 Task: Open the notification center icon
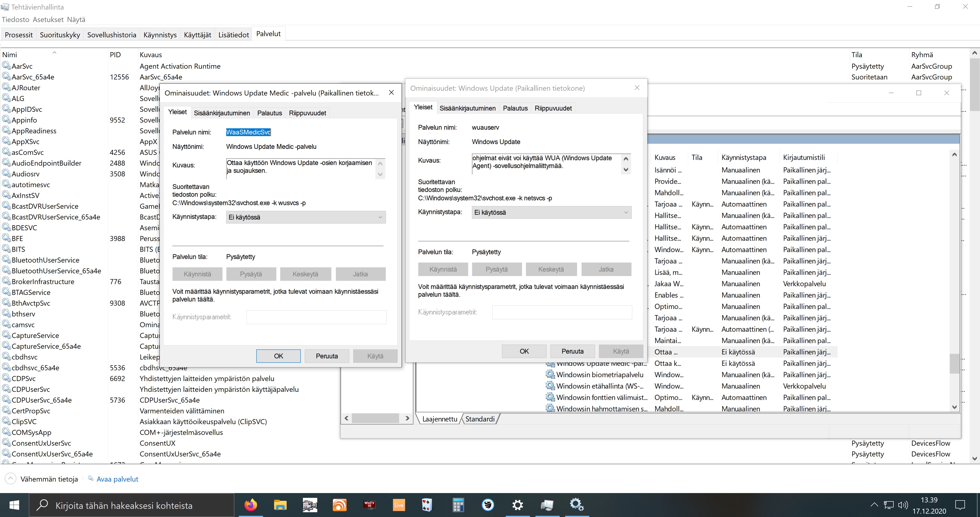point(960,505)
